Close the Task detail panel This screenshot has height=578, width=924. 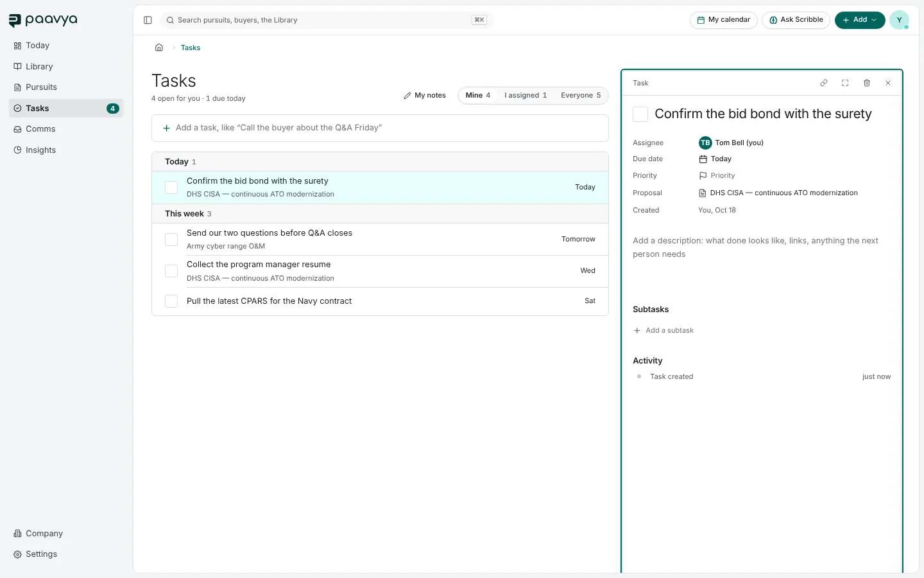pyautogui.click(x=888, y=83)
